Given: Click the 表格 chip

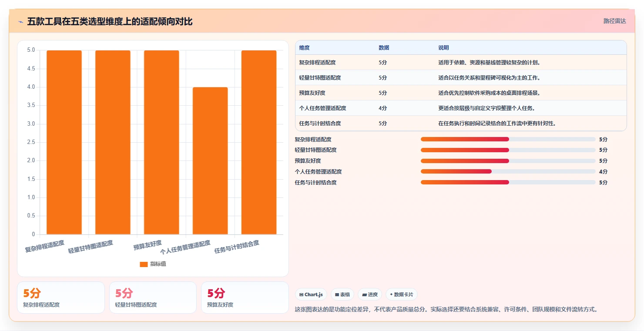Looking at the screenshot, I should (x=342, y=294).
